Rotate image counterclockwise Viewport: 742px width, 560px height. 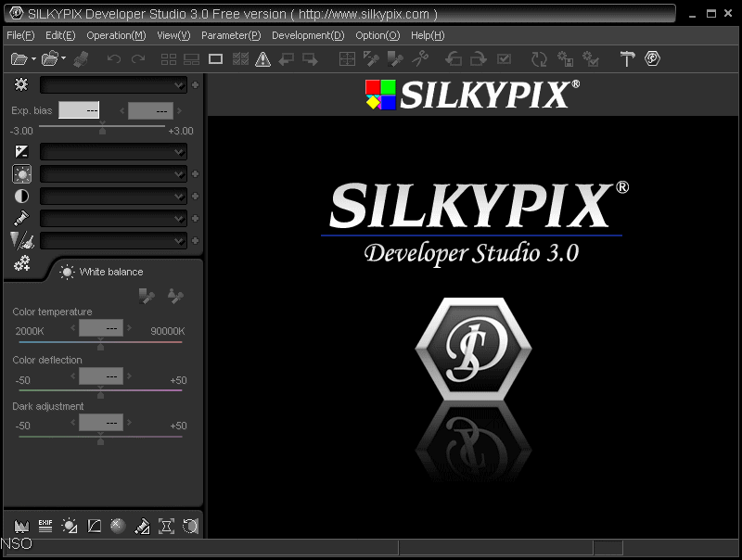(x=454, y=59)
